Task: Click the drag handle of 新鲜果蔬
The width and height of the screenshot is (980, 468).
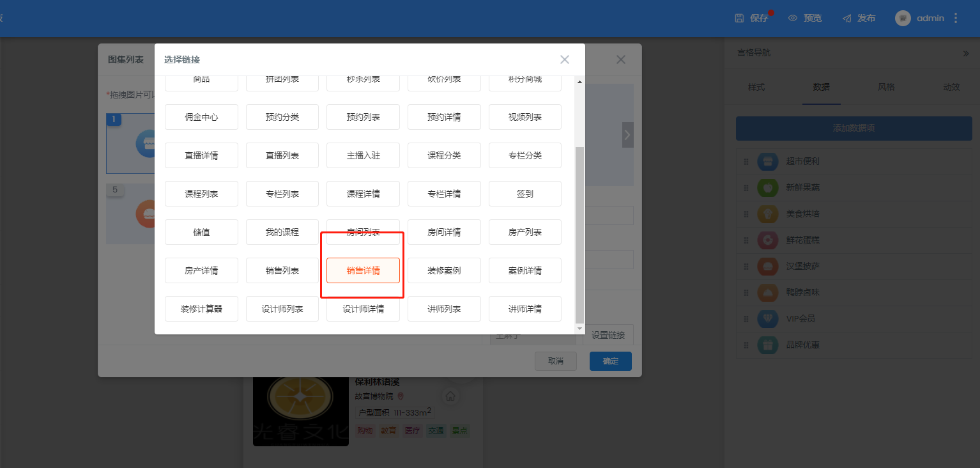Action: (x=746, y=188)
